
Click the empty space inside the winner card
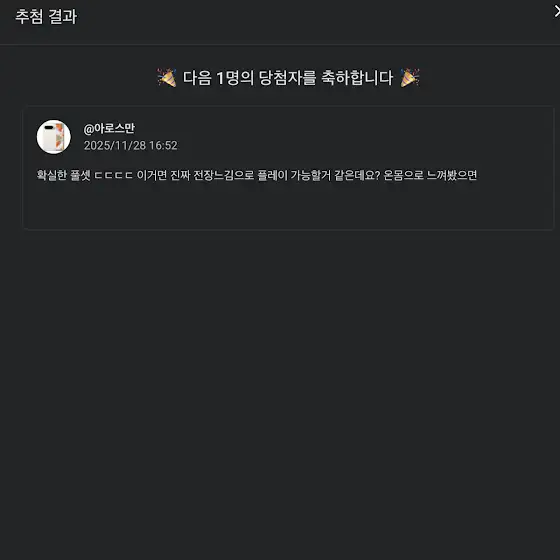[x=288, y=207]
